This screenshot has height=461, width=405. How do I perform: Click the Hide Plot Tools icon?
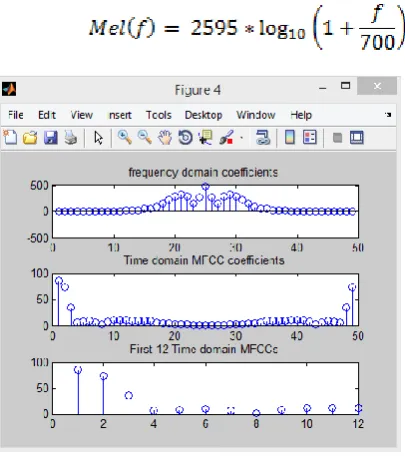pos(337,138)
